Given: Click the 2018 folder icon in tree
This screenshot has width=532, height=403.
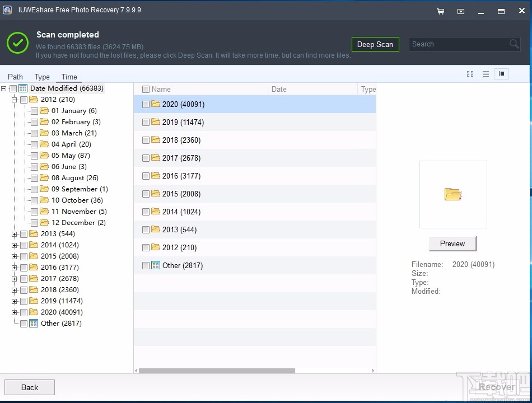Looking at the screenshot, I should point(33,290).
